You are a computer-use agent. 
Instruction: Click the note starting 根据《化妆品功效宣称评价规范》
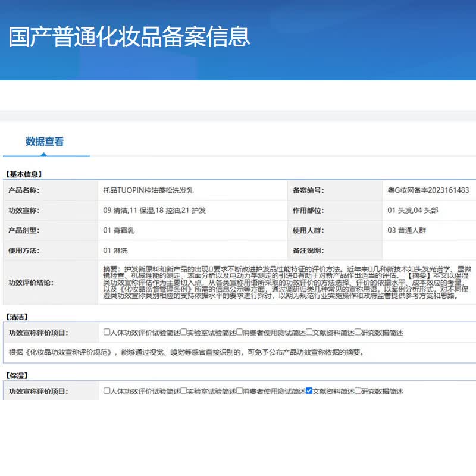tap(186, 352)
